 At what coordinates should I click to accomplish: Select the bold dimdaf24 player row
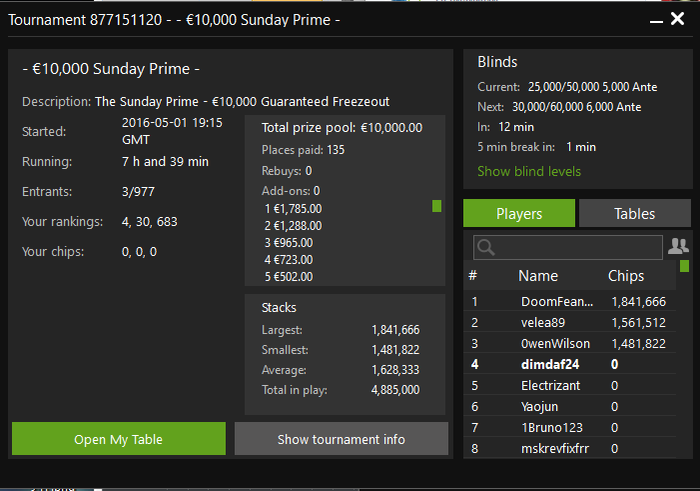[550, 364]
